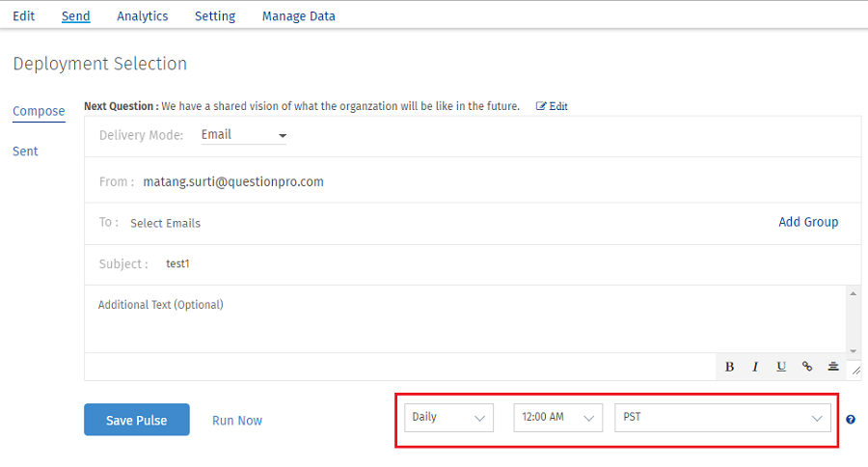
Task: Click the Run Now link
Action: click(237, 421)
